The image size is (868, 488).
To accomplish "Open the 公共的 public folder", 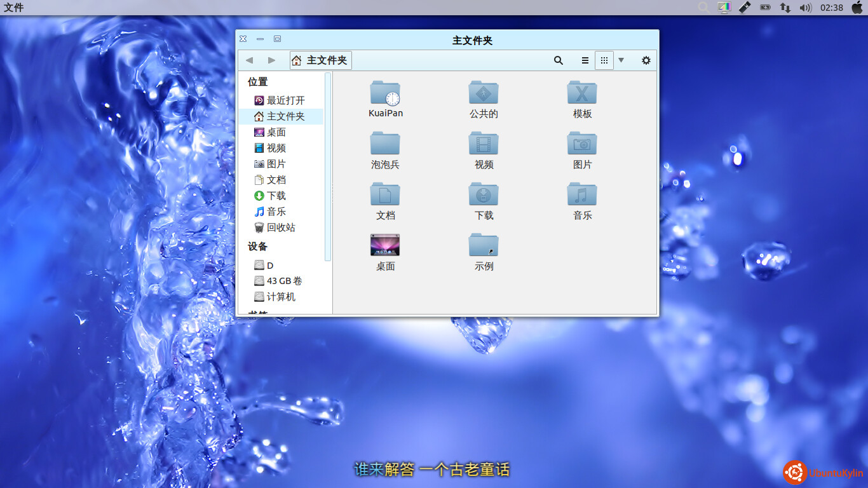I will click(x=484, y=94).
